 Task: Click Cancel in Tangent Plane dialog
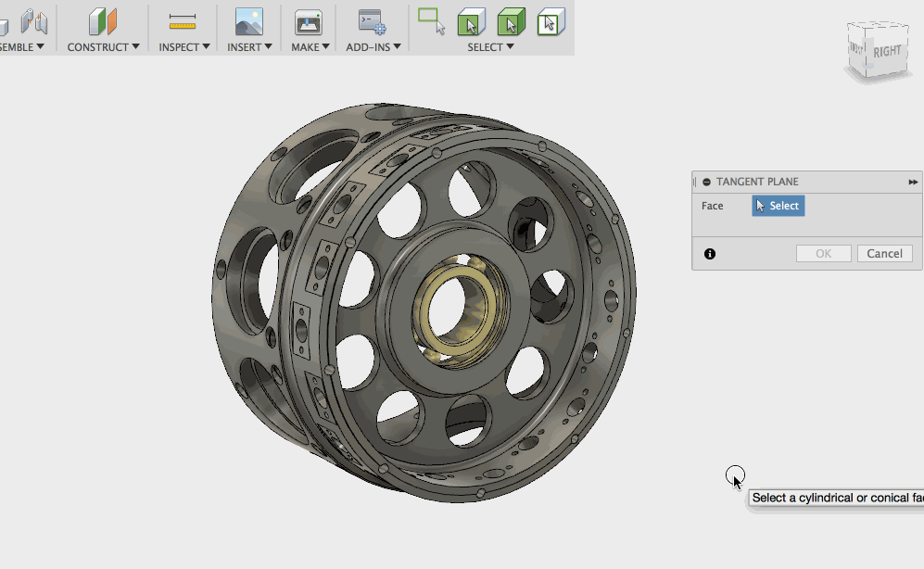884,254
